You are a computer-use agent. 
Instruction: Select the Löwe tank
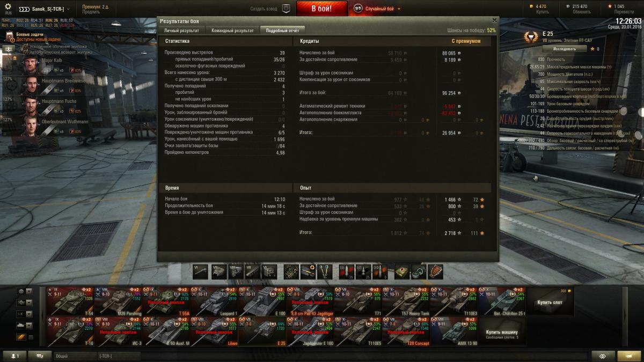tap(214, 331)
